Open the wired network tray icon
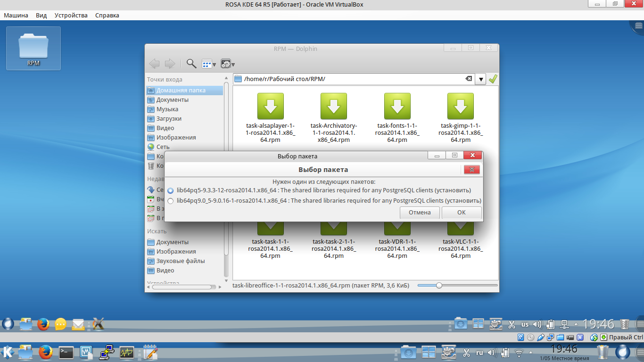Screen dimensions: 644x362 tap(564, 324)
